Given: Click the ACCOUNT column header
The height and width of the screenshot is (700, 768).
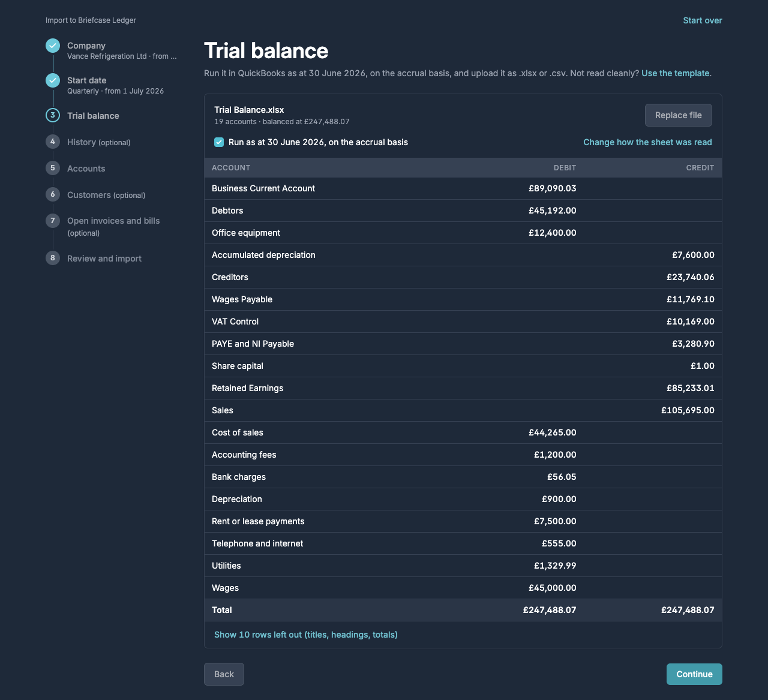Looking at the screenshot, I should pos(231,168).
